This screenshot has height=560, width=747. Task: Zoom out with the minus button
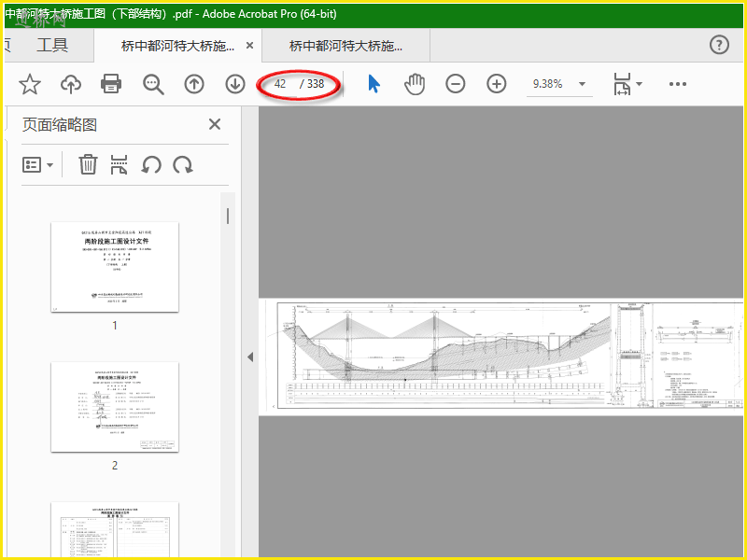(455, 84)
